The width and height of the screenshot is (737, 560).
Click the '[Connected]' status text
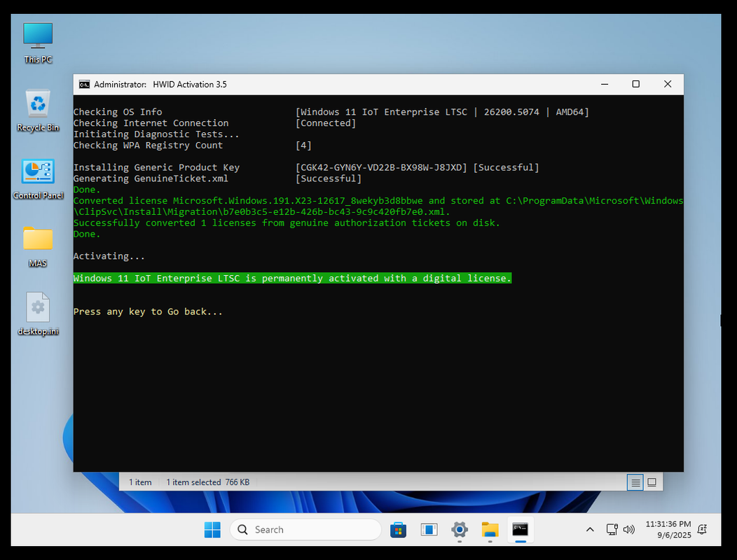coord(326,123)
